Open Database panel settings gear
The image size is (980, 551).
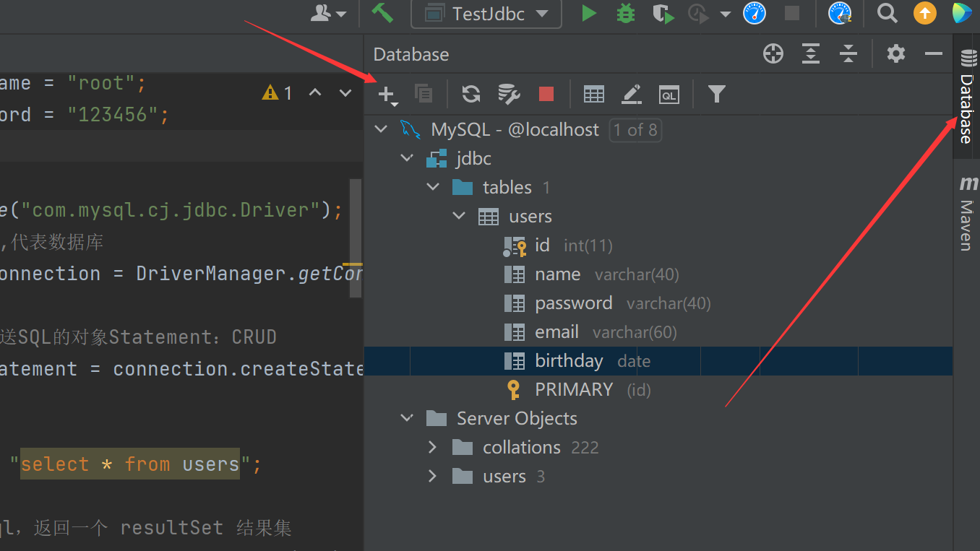pos(896,53)
